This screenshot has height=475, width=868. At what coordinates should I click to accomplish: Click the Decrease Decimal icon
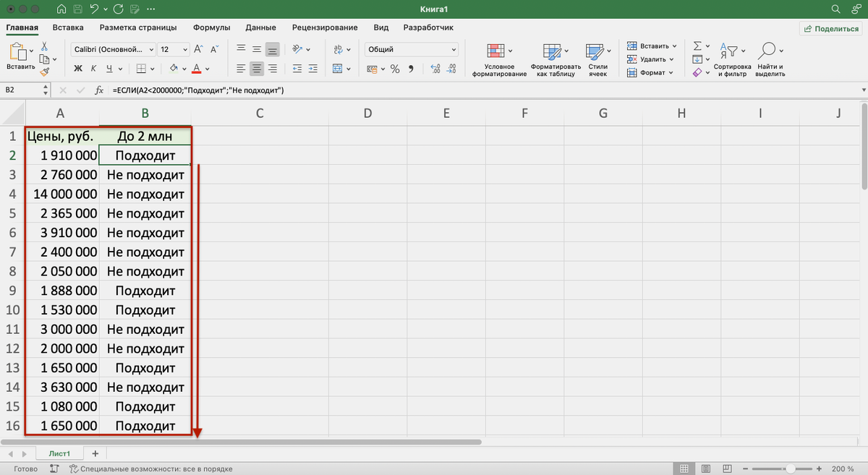[452, 69]
